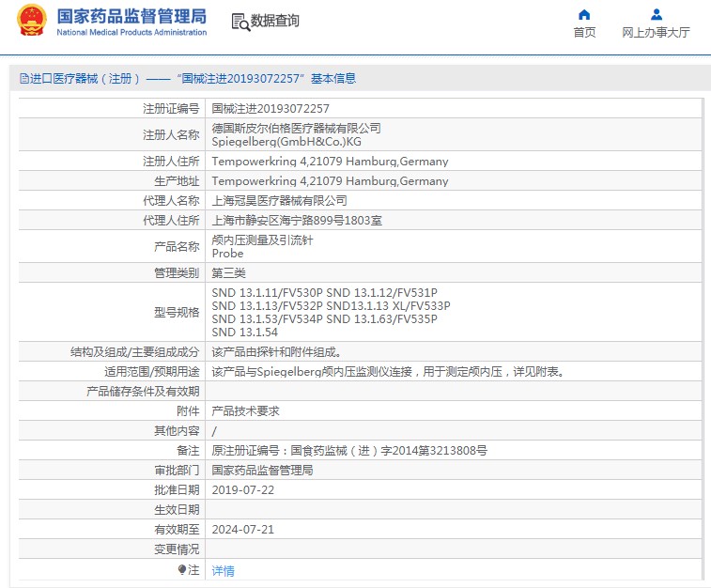Open 网上办事大厅 text link
Viewport: 711px width, 588px height.
[657, 33]
